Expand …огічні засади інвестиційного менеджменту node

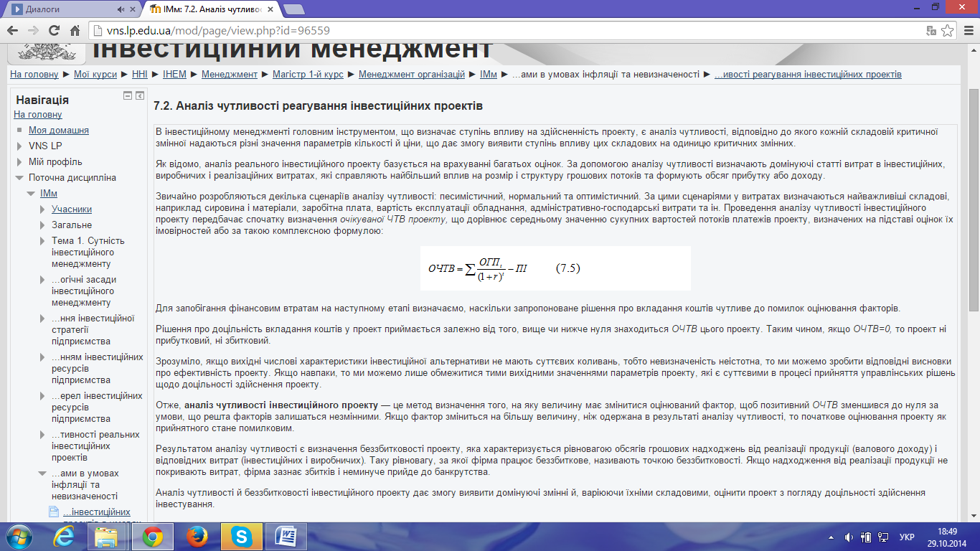42,280
